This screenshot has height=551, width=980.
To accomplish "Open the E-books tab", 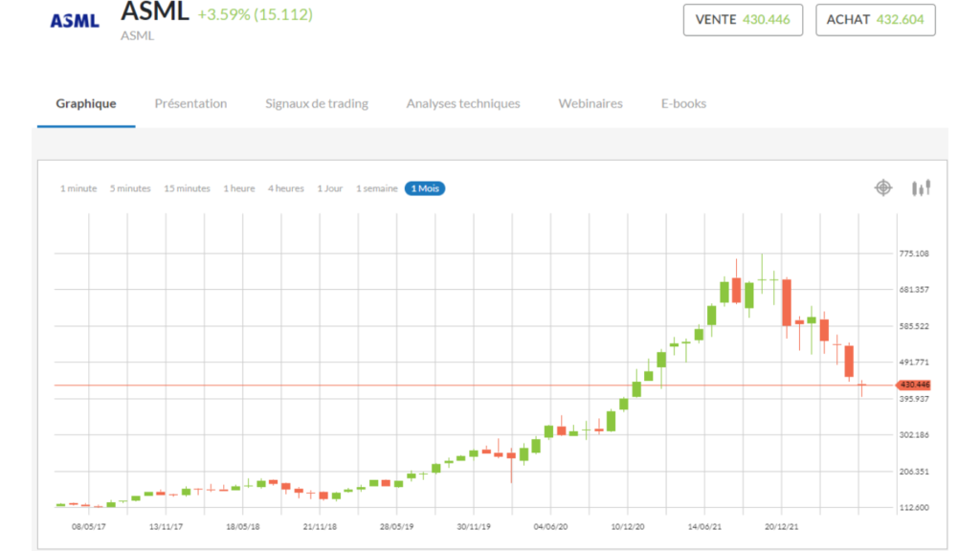I will coord(683,103).
